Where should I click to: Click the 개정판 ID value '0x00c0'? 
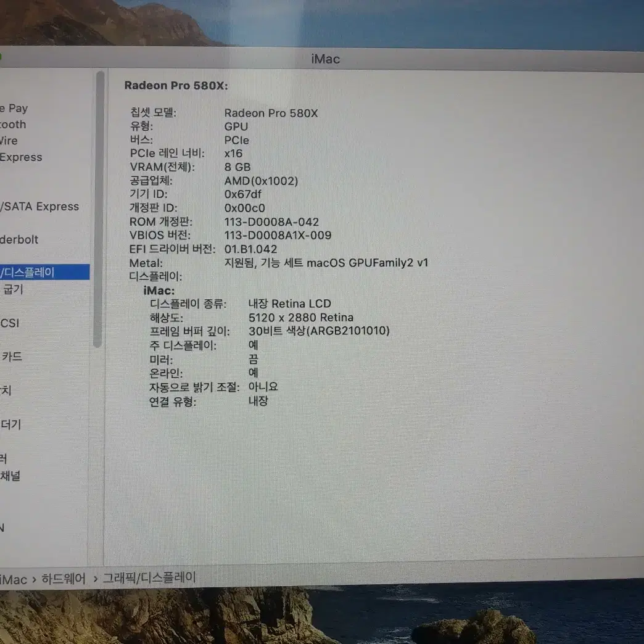[x=244, y=208]
